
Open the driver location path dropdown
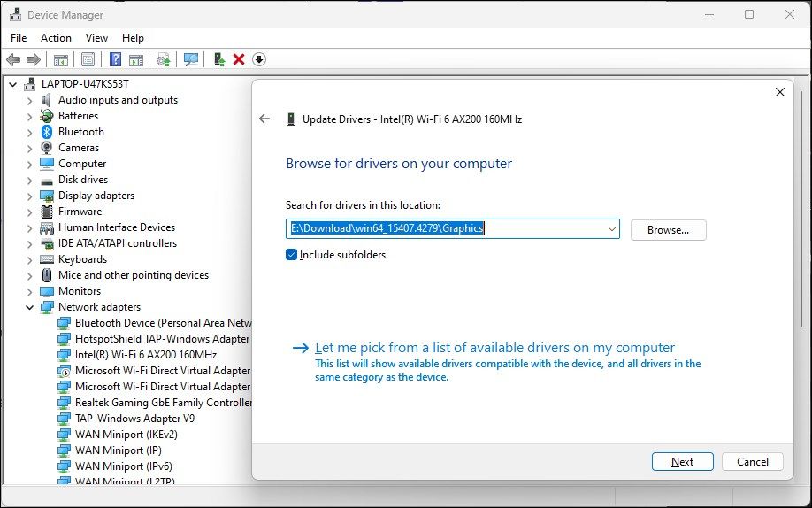click(x=611, y=229)
